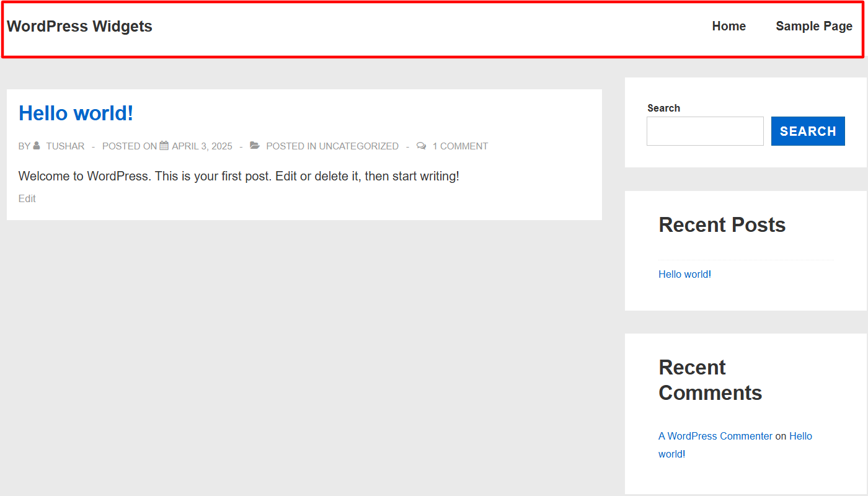This screenshot has height=496, width=868.
Task: Open the April 3, 2025 date link
Action: pyautogui.click(x=202, y=146)
